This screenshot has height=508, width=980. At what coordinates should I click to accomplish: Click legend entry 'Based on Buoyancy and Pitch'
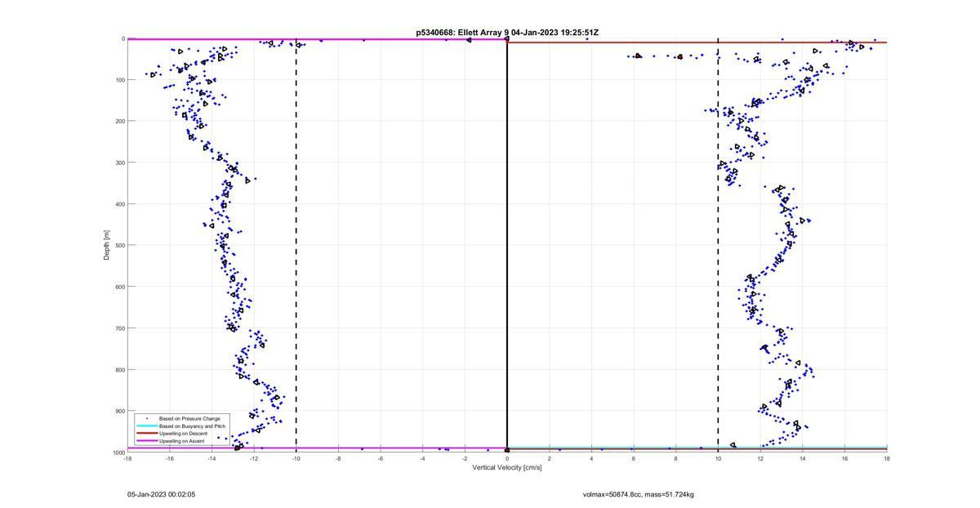193,426
